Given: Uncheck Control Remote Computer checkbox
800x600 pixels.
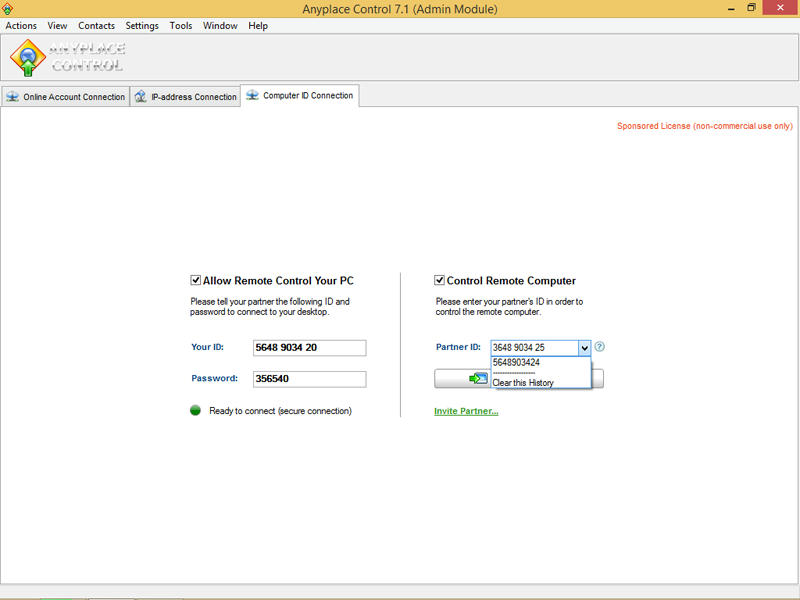Looking at the screenshot, I should (x=439, y=280).
